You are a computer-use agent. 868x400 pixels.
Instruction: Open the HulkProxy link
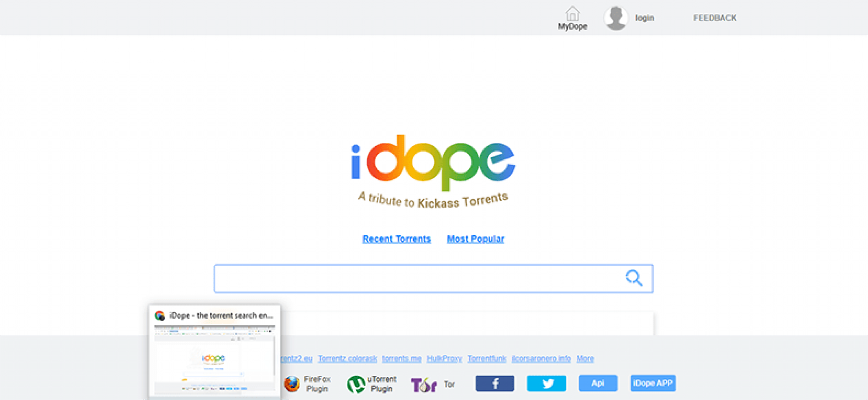pos(445,358)
